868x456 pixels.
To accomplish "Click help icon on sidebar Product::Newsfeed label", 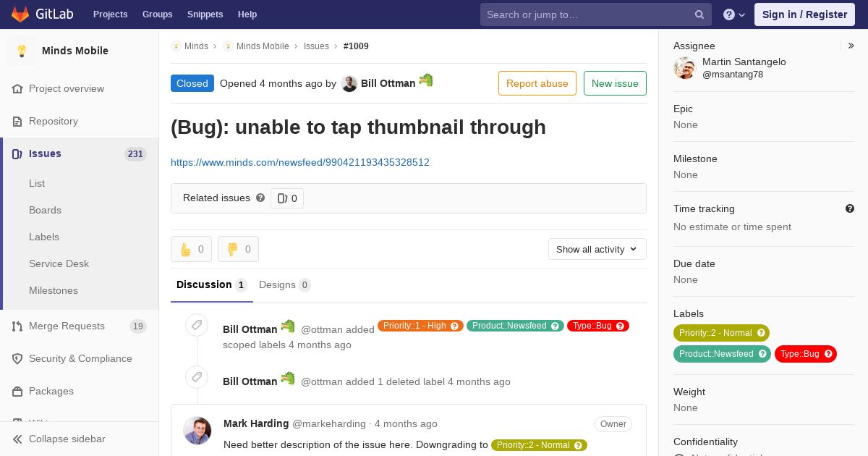I will pyautogui.click(x=762, y=354).
